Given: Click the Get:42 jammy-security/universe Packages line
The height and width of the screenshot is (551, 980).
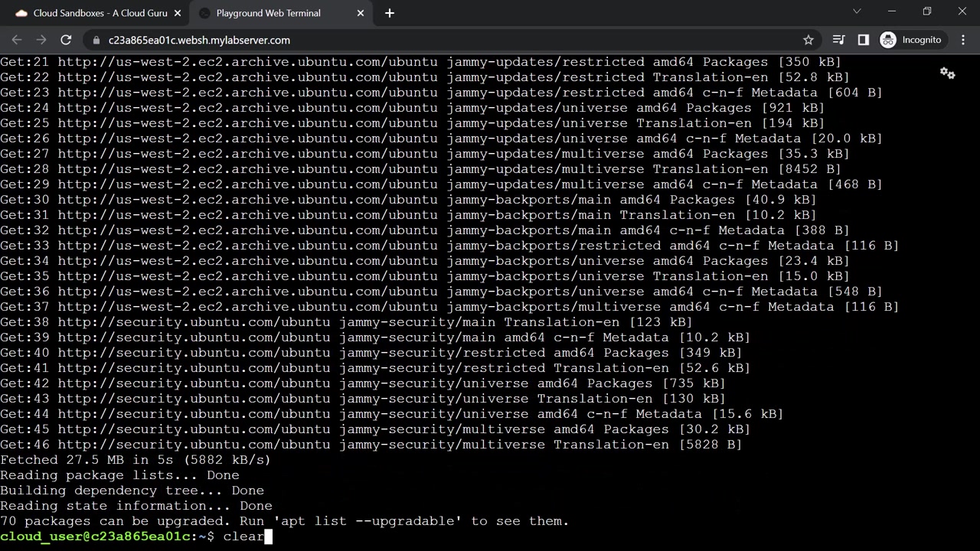Looking at the screenshot, I should tap(363, 383).
